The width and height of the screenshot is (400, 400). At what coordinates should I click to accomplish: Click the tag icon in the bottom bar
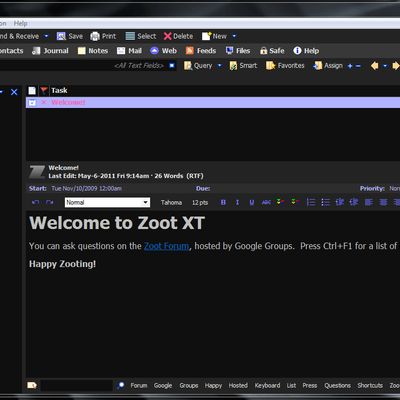32,385
